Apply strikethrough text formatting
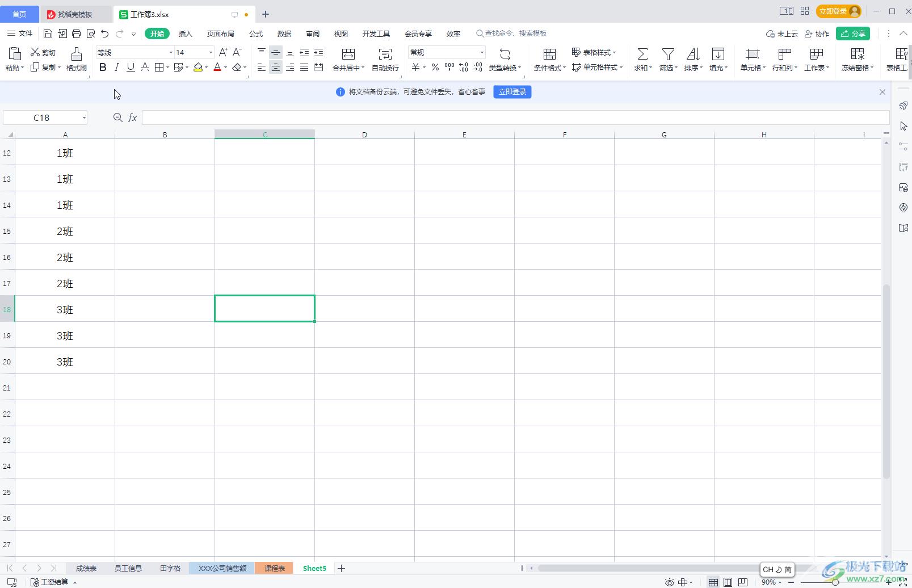 tap(145, 68)
